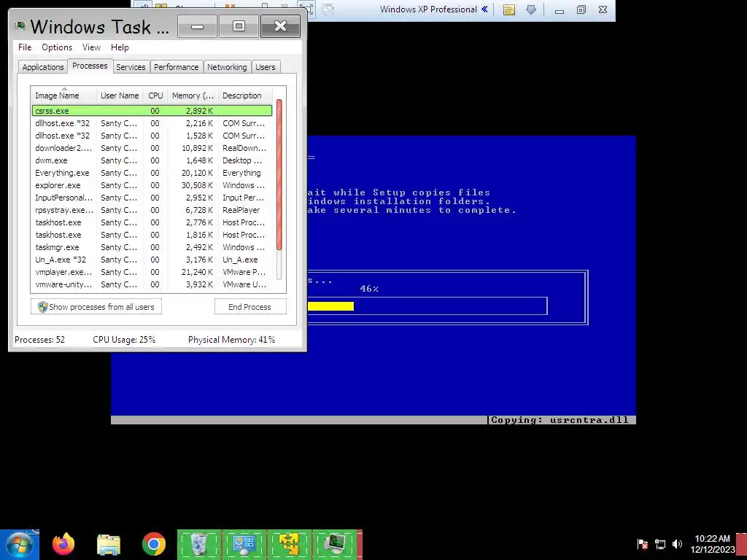Viewport: 747px width, 560px height.
Task: Click the Show Desktop strip
Action: coord(741,545)
